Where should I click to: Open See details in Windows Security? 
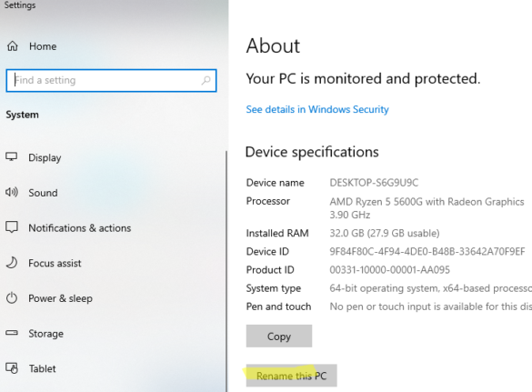(317, 109)
